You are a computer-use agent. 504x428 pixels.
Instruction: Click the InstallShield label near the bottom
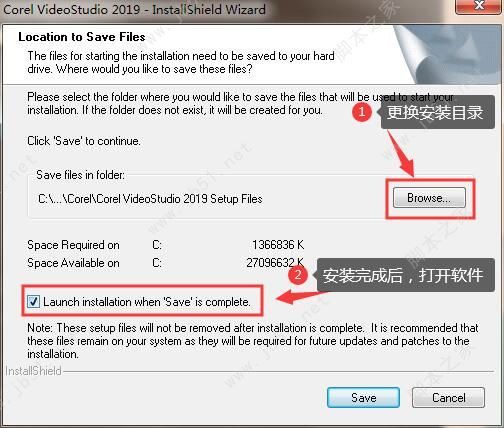click(33, 371)
